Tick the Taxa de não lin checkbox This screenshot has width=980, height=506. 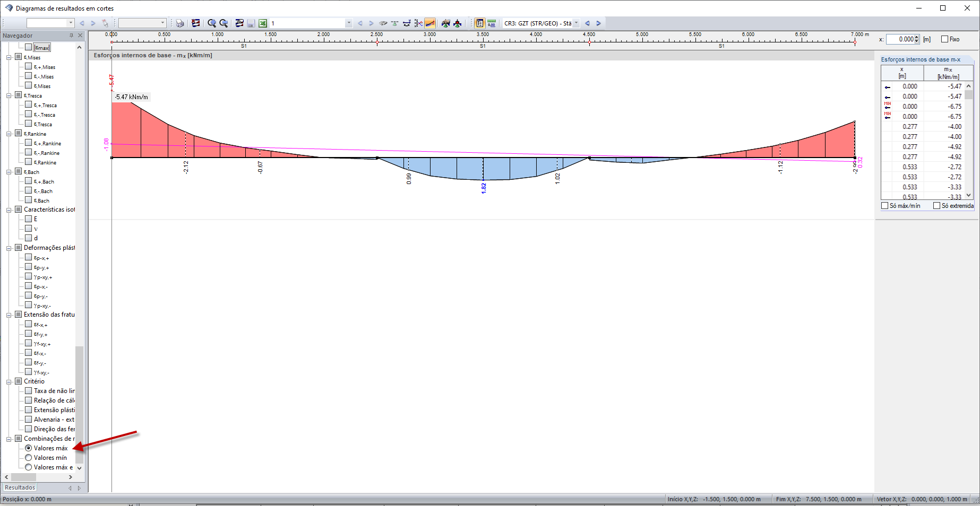pos(29,391)
